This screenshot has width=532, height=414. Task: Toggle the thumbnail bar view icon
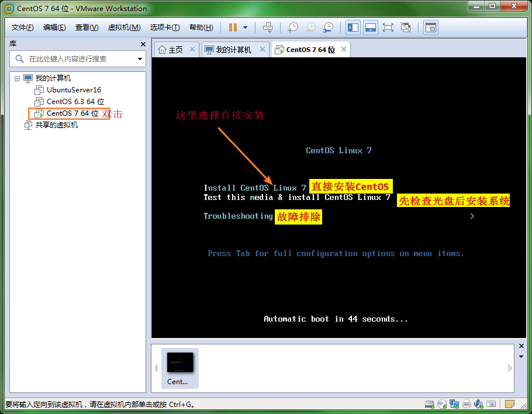[x=371, y=27]
